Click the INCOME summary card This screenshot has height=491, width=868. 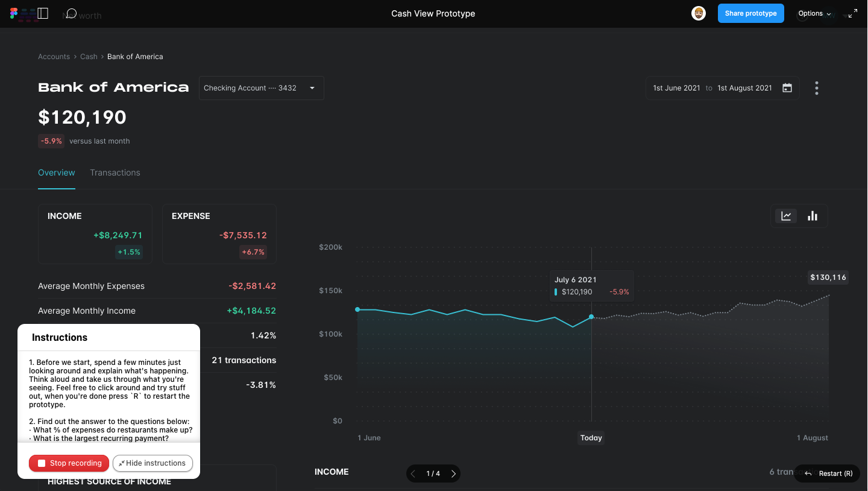point(95,234)
